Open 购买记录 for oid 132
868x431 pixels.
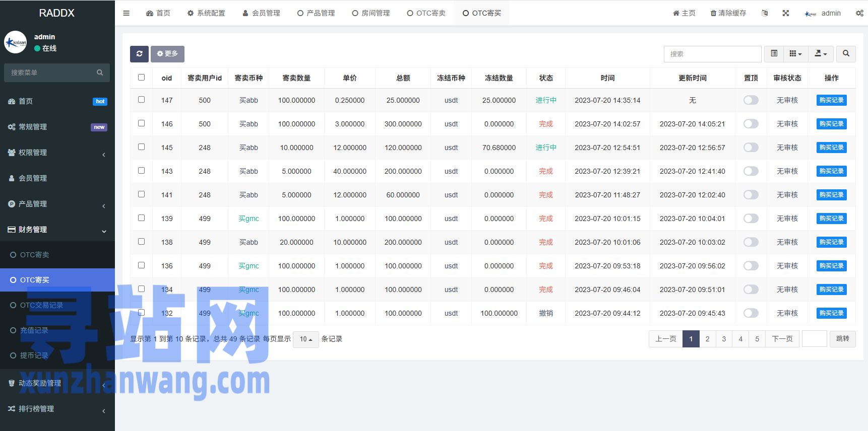click(831, 313)
